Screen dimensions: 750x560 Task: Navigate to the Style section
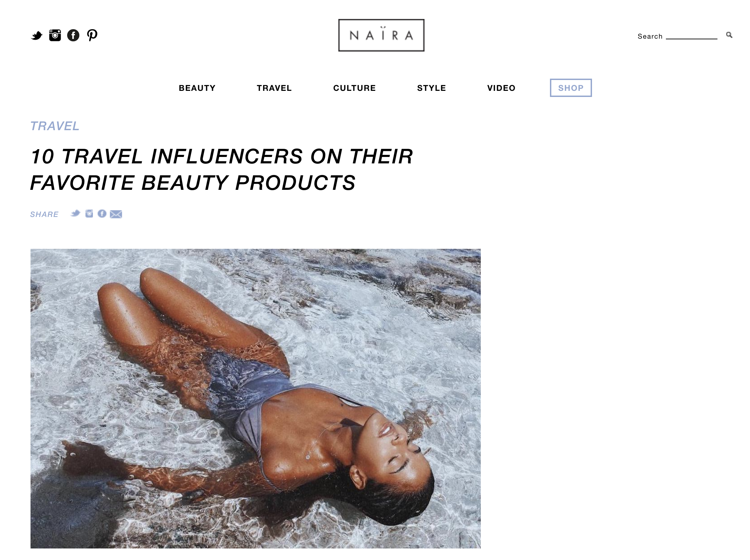tap(432, 88)
